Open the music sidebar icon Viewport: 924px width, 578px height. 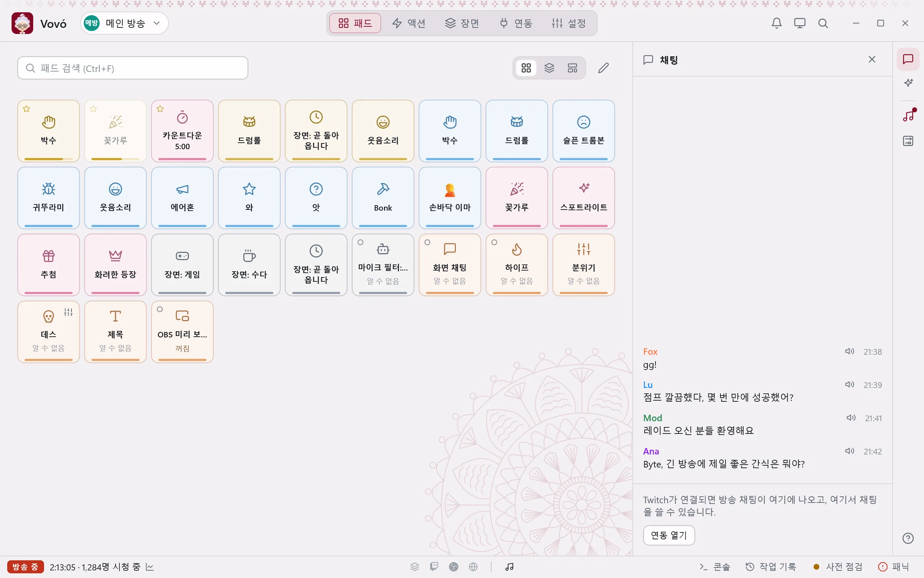(908, 115)
